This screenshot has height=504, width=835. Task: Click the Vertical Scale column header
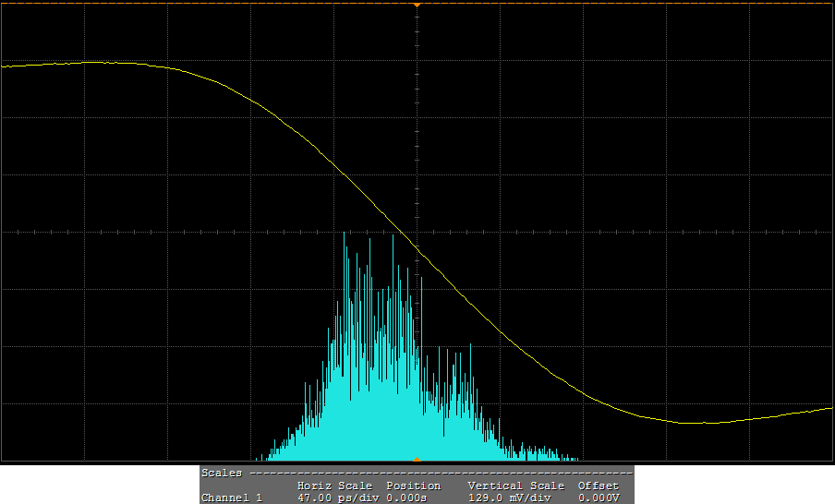pyautogui.click(x=515, y=486)
